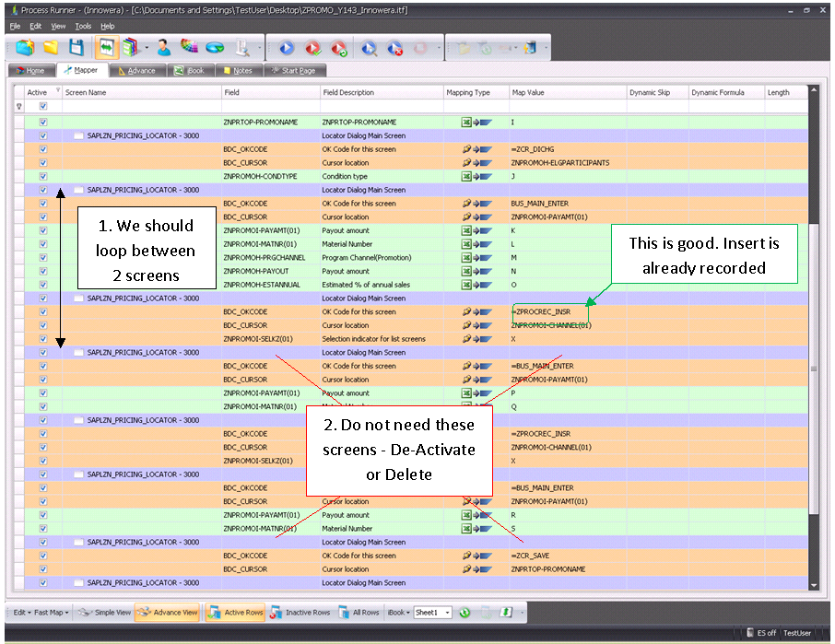Screen dimensions: 835x644
Task: Show Inactive Rows
Action: click(300, 613)
